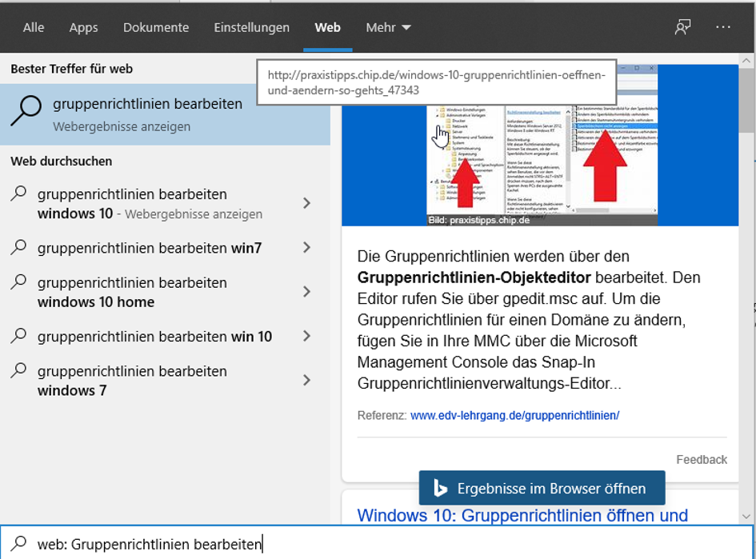This screenshot has width=756, height=559.
Task: Click search icon beside windows 7 suggestion
Action: click(18, 370)
